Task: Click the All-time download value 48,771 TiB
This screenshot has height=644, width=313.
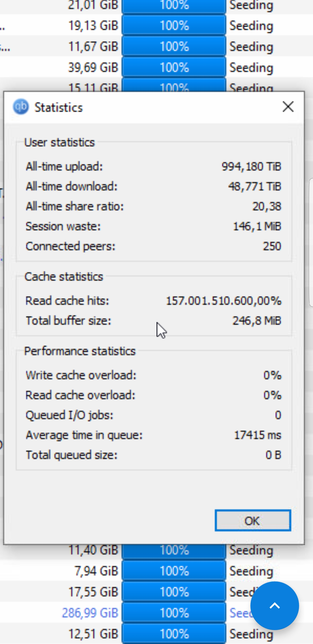Action: (255, 186)
